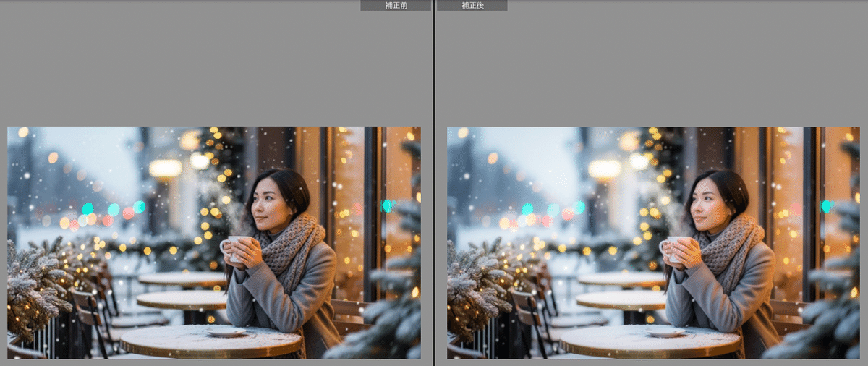The image size is (868, 366).
Task: Select the 補正前 photo preview on the left
Action: 214,243
